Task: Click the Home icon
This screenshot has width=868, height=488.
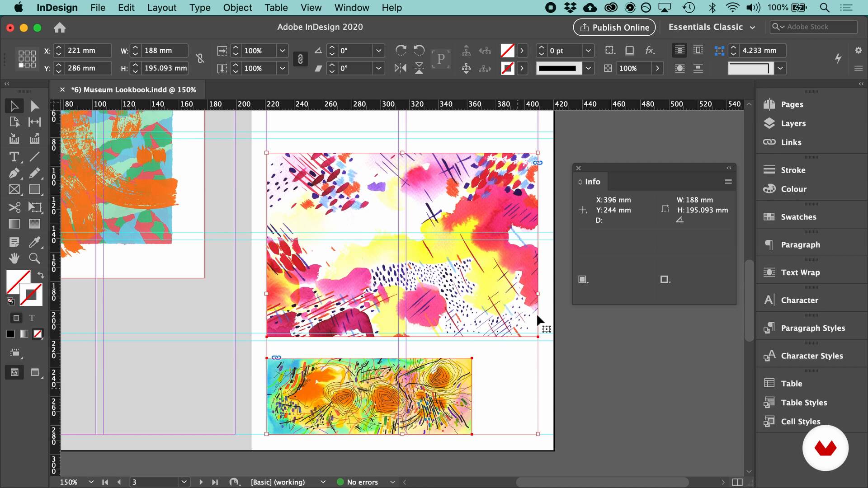Action: [60, 28]
